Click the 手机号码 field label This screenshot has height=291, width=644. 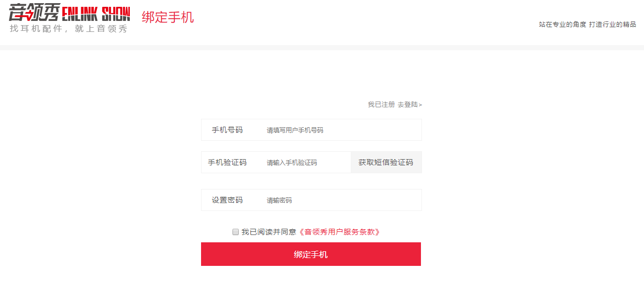227,130
